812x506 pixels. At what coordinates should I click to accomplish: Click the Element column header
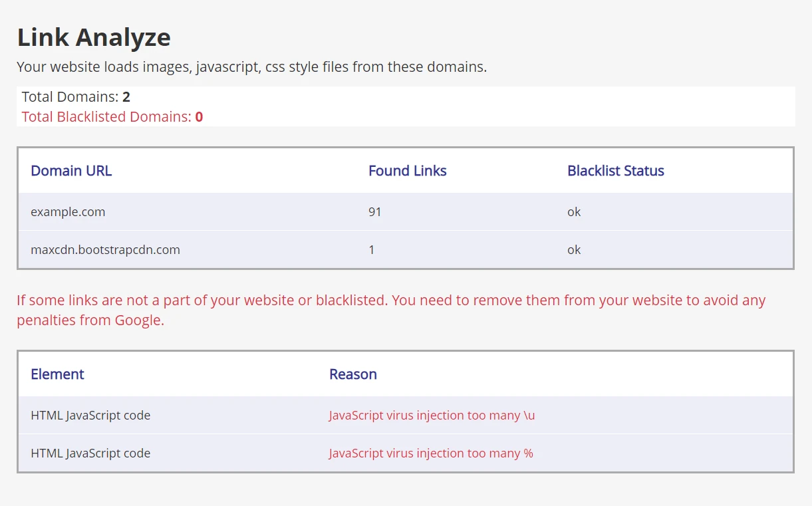57,374
